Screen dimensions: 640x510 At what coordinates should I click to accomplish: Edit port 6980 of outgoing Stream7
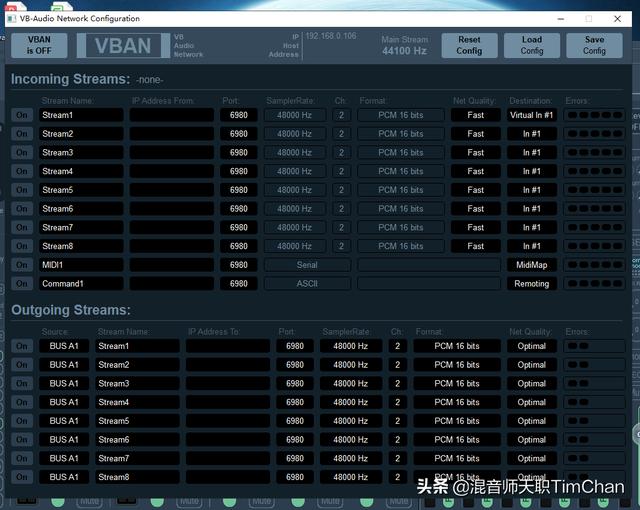click(x=295, y=459)
